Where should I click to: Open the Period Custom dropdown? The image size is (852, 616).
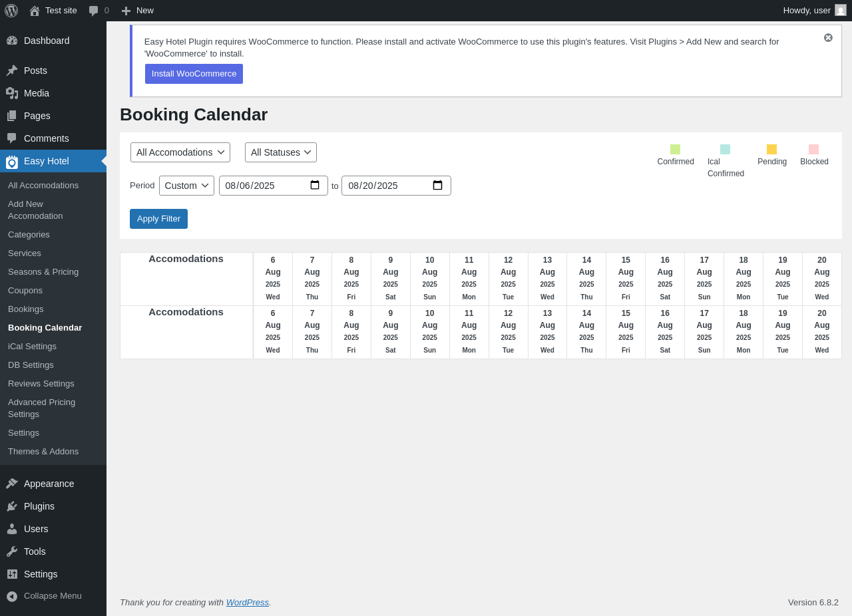click(186, 186)
